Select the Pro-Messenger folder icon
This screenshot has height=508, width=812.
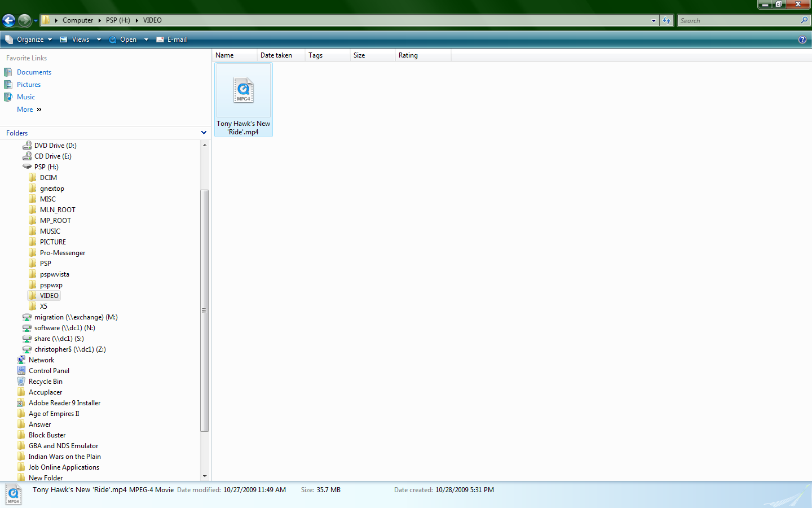pyautogui.click(x=33, y=253)
